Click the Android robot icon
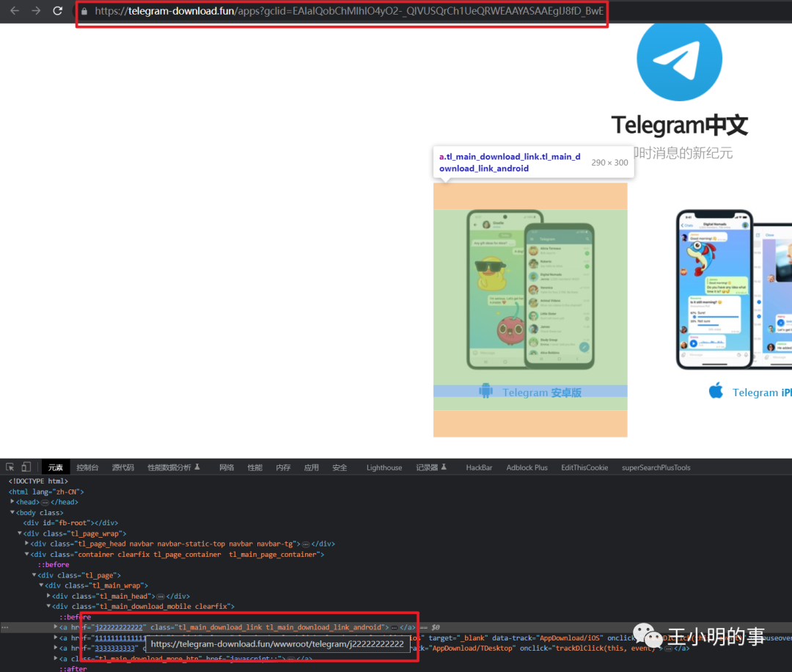 pos(485,390)
